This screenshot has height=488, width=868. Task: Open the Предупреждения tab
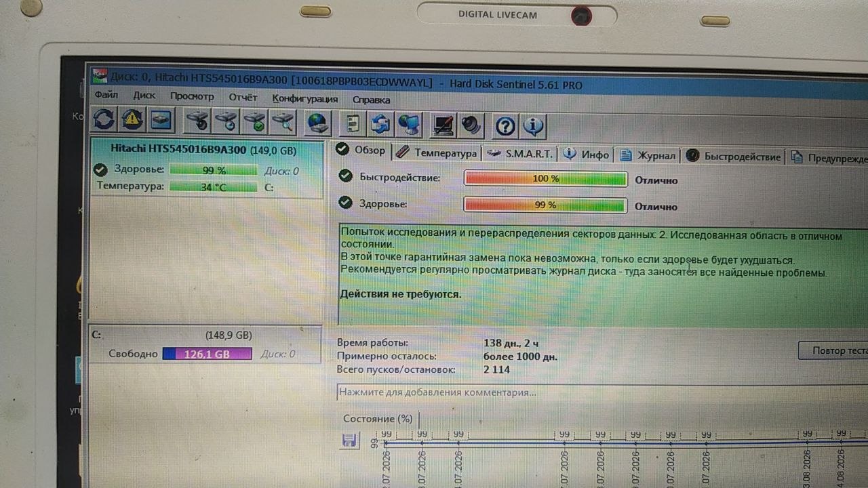tap(828, 159)
